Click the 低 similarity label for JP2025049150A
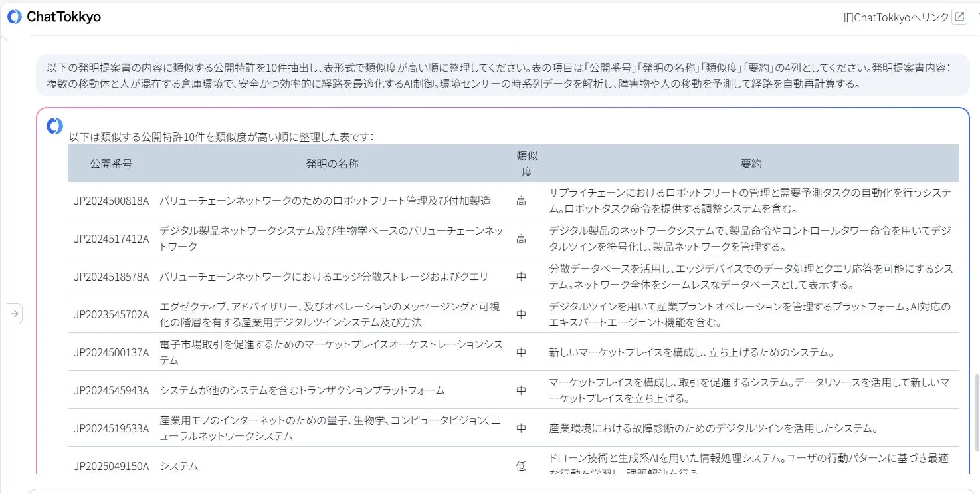980x494 pixels. 522,467
